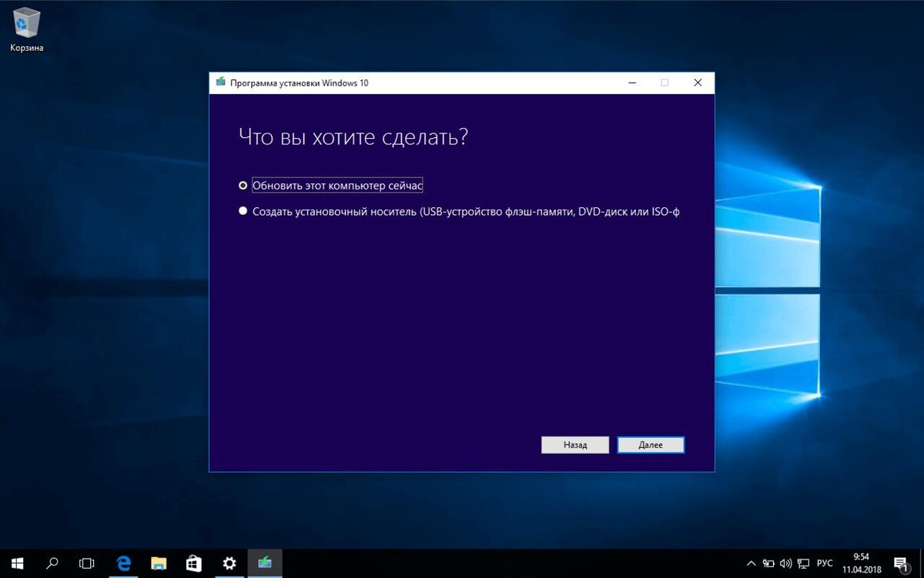
Task: Click the Далее button
Action: click(651, 445)
